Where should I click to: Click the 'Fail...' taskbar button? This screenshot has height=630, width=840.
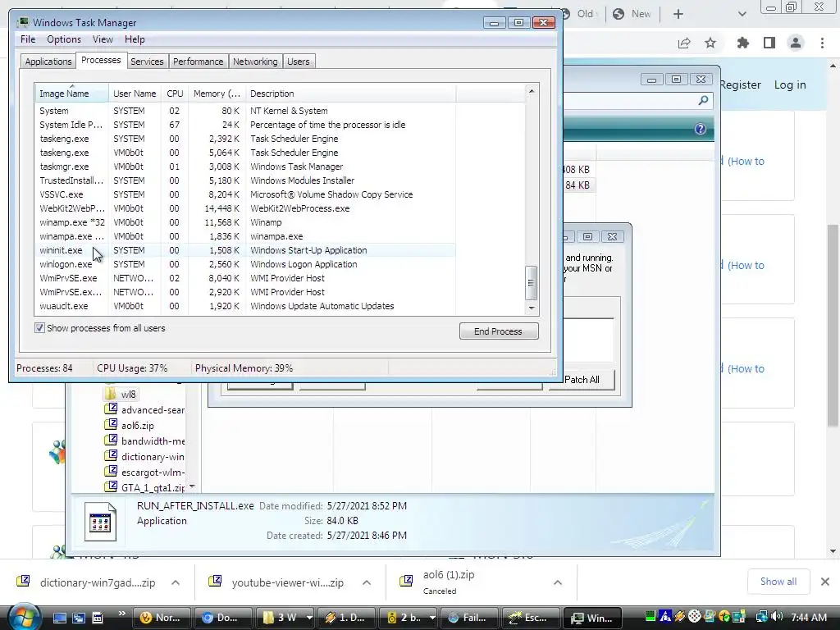pos(468,618)
